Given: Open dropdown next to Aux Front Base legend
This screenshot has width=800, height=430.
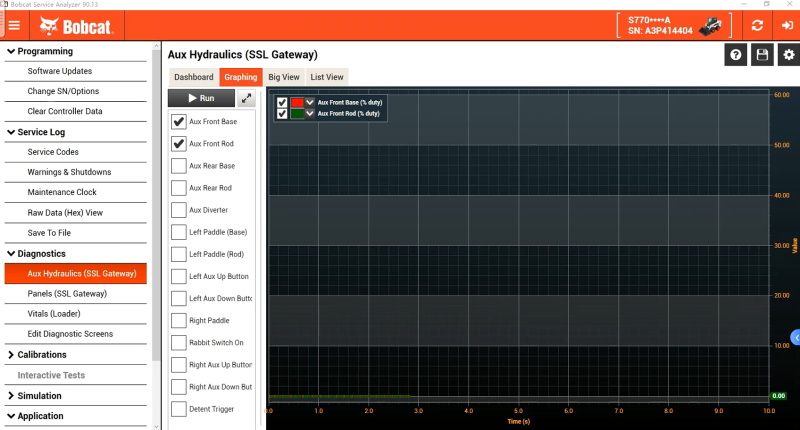Looking at the screenshot, I should coord(310,102).
